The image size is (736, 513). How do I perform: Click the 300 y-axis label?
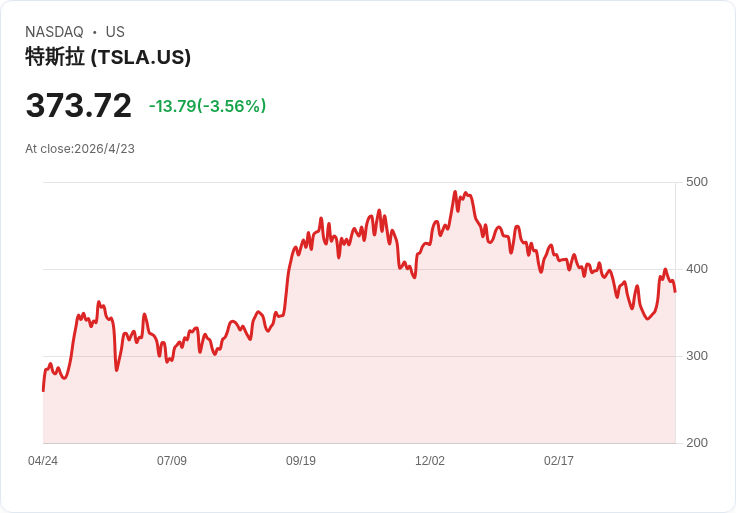696,356
